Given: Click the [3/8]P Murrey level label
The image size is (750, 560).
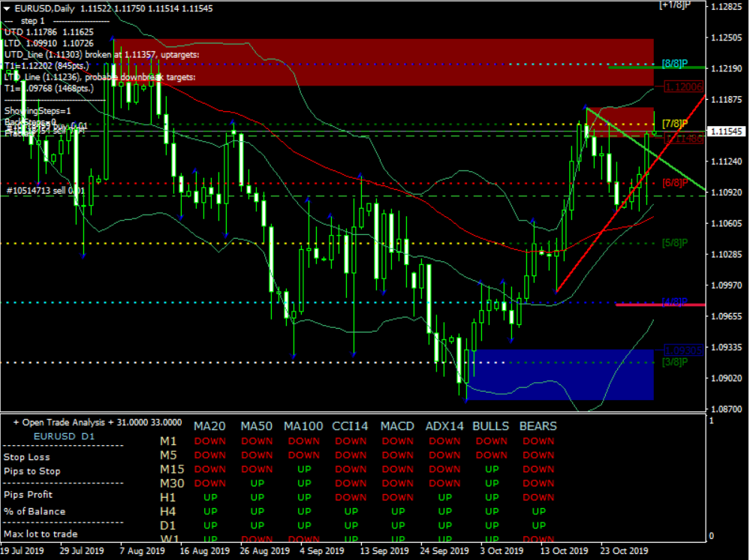Looking at the screenshot, I should tap(675, 362).
